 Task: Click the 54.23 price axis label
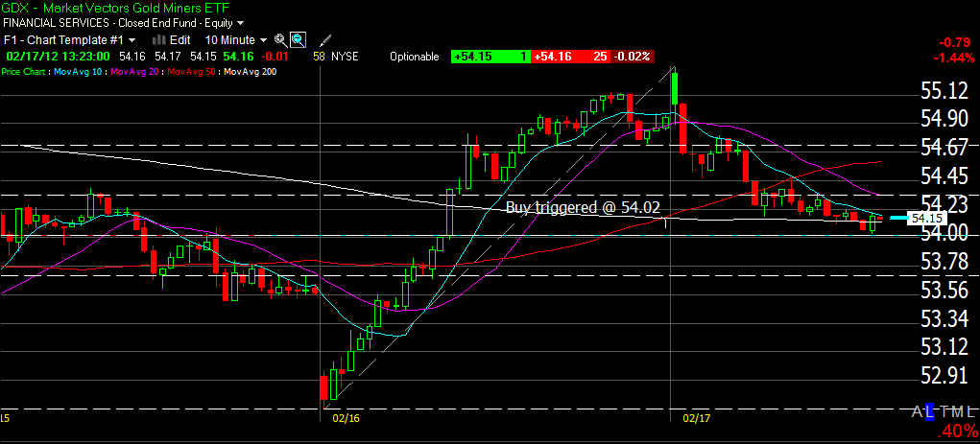[945, 205]
